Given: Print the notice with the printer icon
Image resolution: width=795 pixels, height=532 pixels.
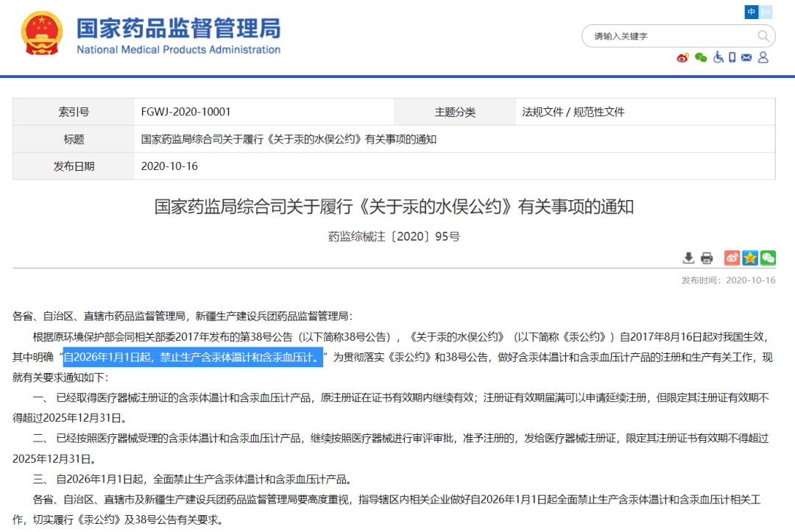Looking at the screenshot, I should click(707, 258).
